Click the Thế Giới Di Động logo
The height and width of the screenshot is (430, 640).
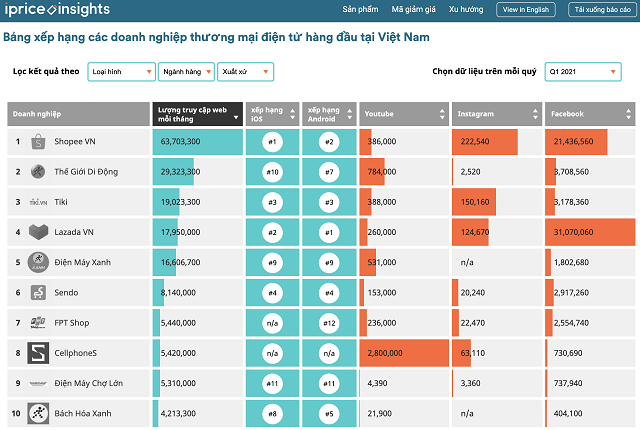pos(38,171)
